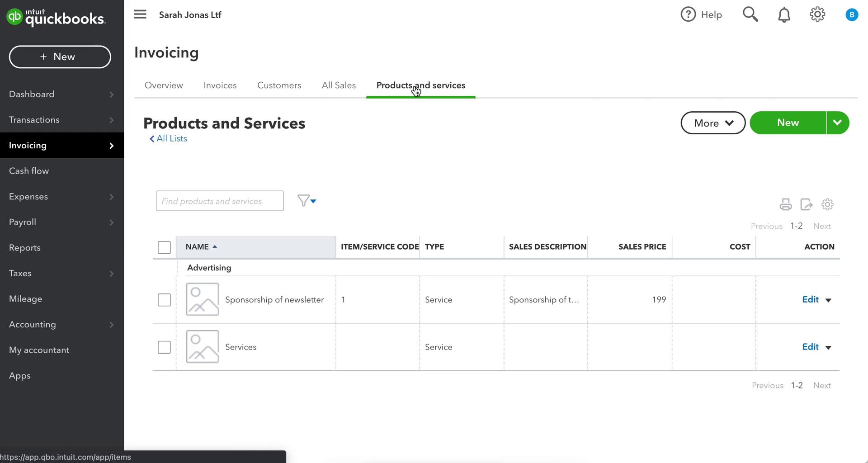Screen dimensions: 868x463
Task: Click the Services item name
Action: coord(241,347)
